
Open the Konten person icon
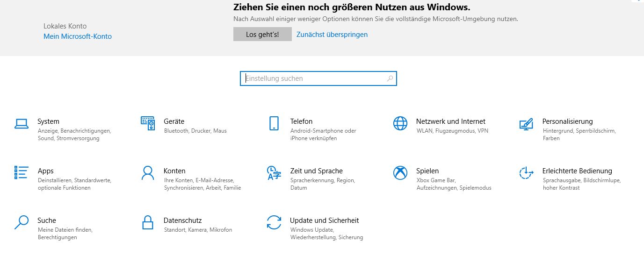pyautogui.click(x=148, y=173)
